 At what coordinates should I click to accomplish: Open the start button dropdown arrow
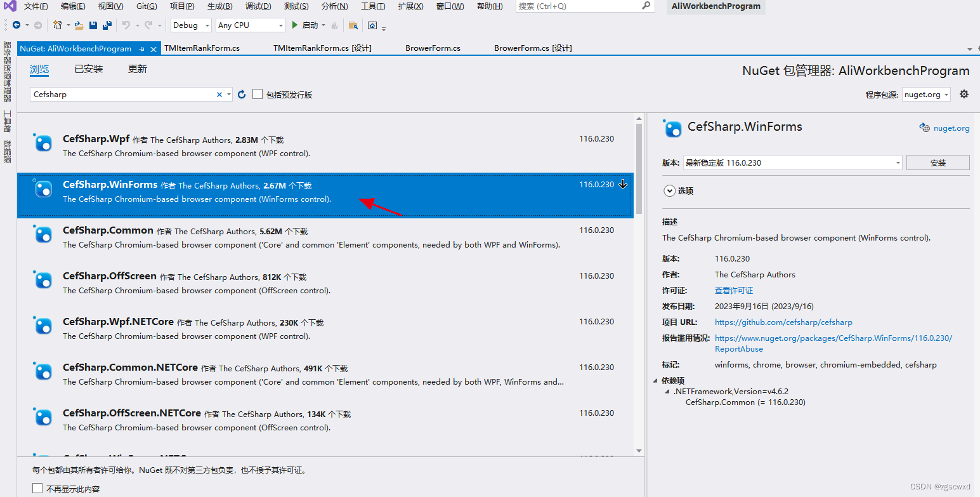pyautogui.click(x=323, y=25)
